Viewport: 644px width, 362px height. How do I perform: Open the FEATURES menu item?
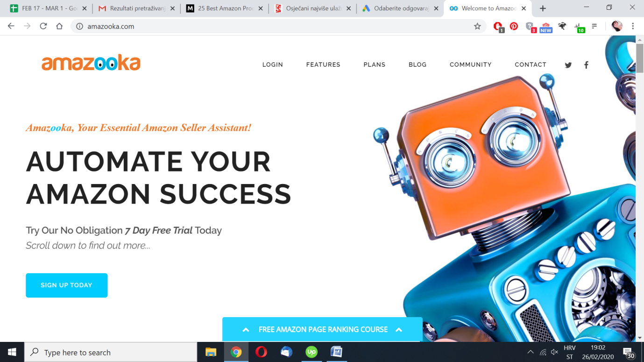323,65
